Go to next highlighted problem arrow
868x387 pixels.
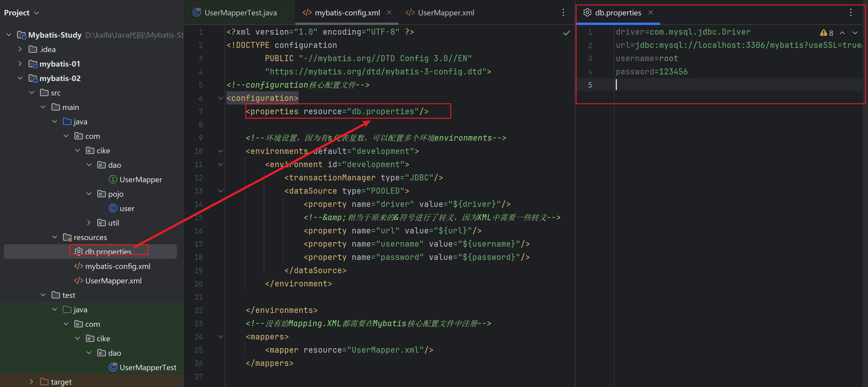click(x=855, y=33)
